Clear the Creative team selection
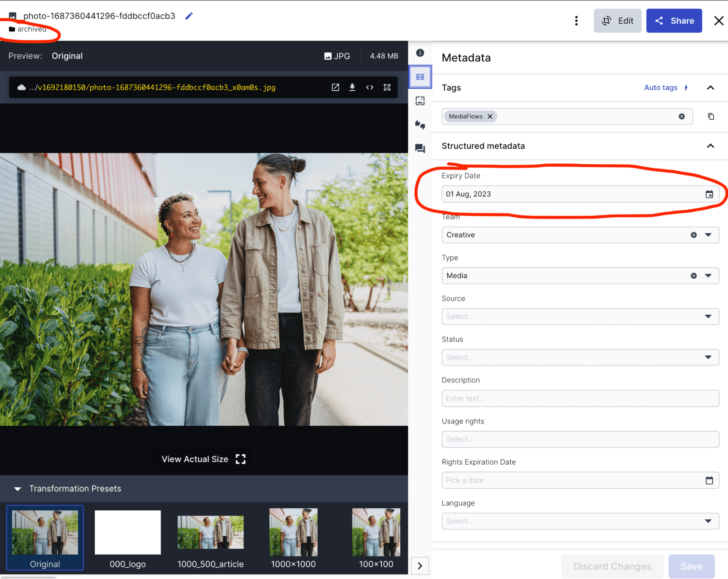Screen dimensions: 728x579 pos(693,235)
